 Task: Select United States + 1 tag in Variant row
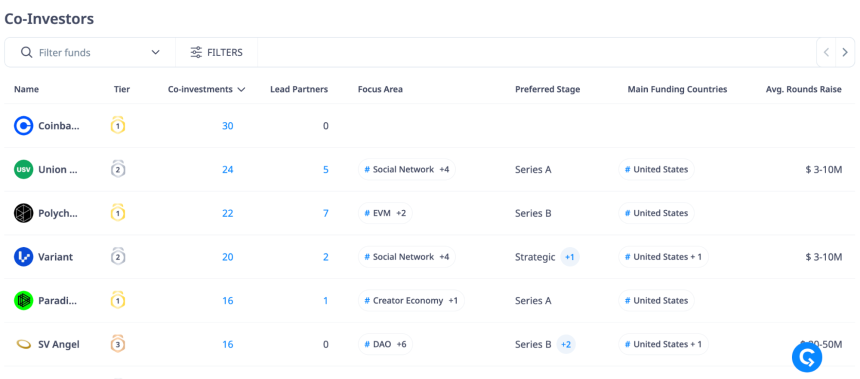pos(664,257)
